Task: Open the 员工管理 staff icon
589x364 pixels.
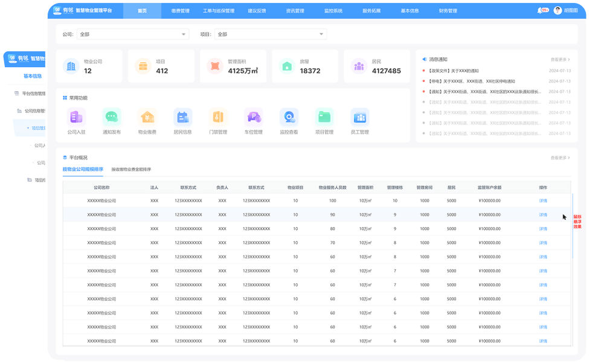Action: 360,117
